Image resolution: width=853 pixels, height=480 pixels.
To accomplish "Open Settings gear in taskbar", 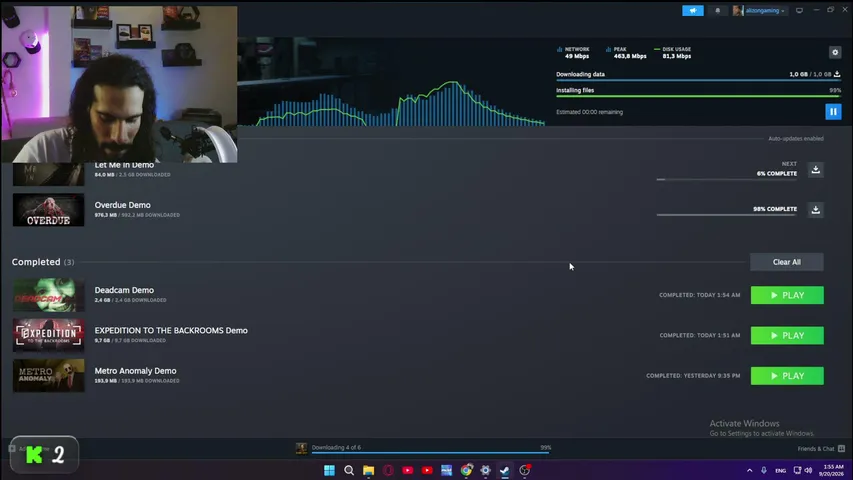I will coord(485,470).
